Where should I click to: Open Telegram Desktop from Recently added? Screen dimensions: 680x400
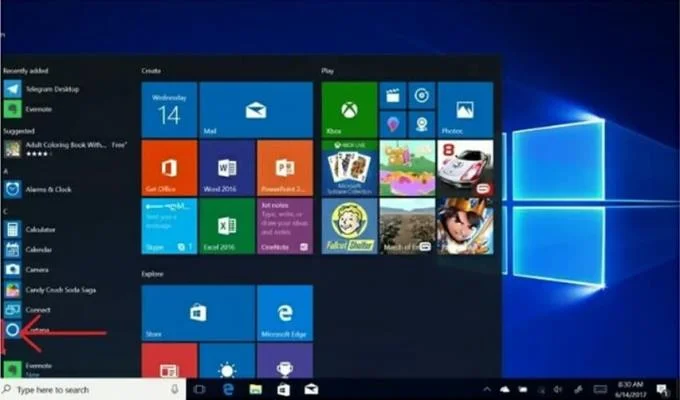coord(41,89)
